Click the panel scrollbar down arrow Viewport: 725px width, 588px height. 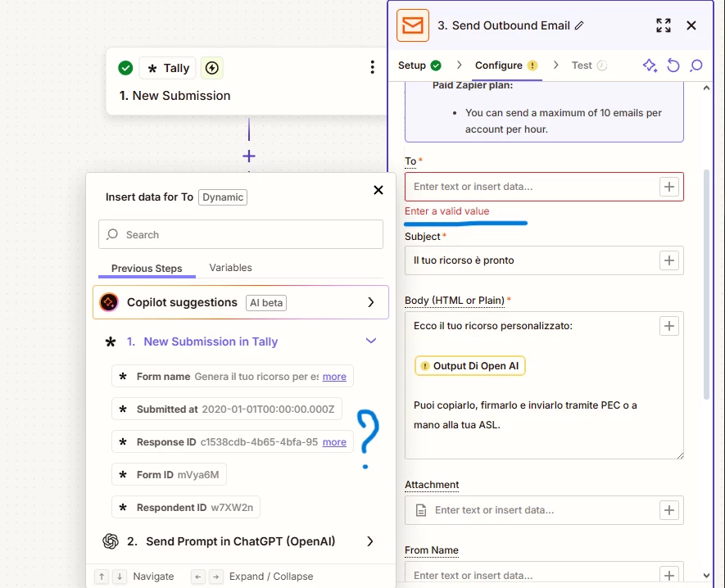pos(706,576)
